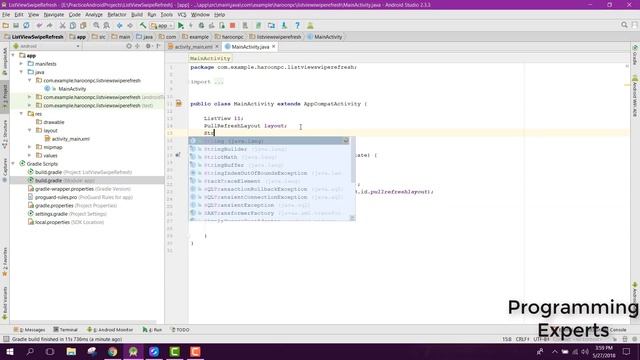Select proguard-rules.pro file in tree
The image size is (640, 360).
point(55,197)
